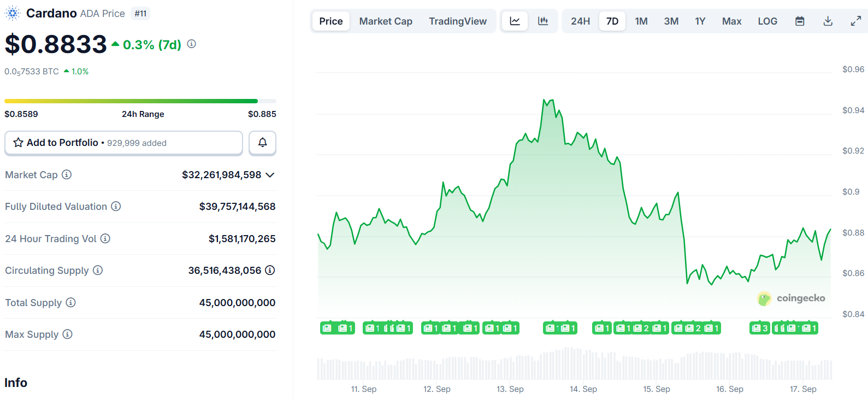Click the $0.96 price axis label
The height and width of the screenshot is (399, 868).
pos(853,69)
